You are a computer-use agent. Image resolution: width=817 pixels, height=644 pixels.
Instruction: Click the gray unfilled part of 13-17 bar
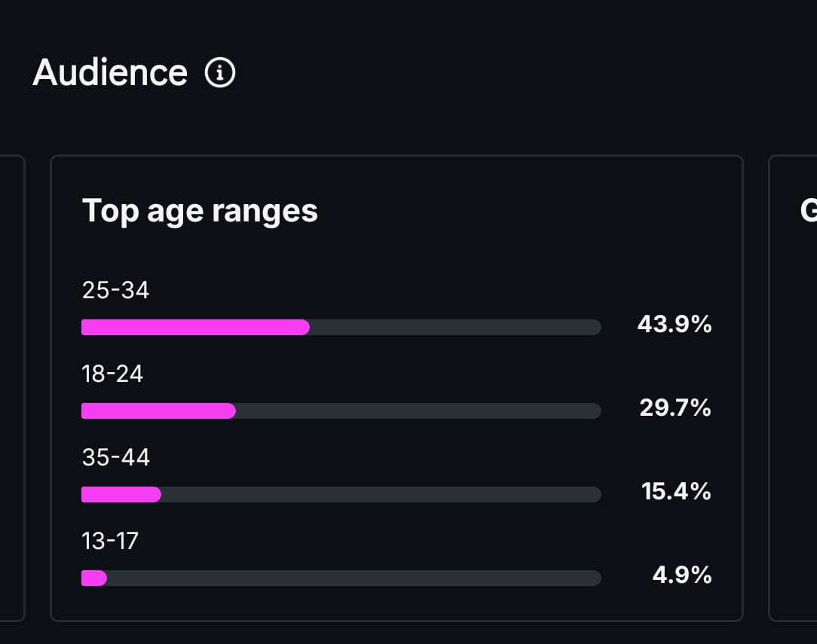click(x=354, y=578)
